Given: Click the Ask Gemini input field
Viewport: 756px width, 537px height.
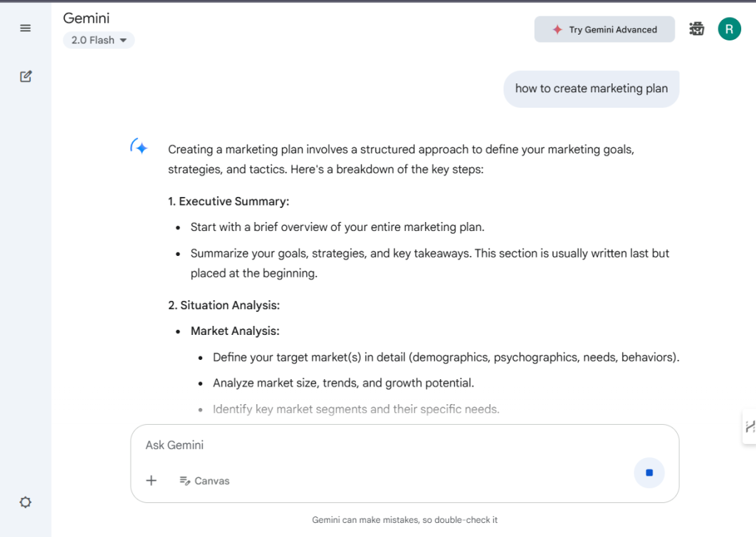Looking at the screenshot, I should (x=405, y=445).
